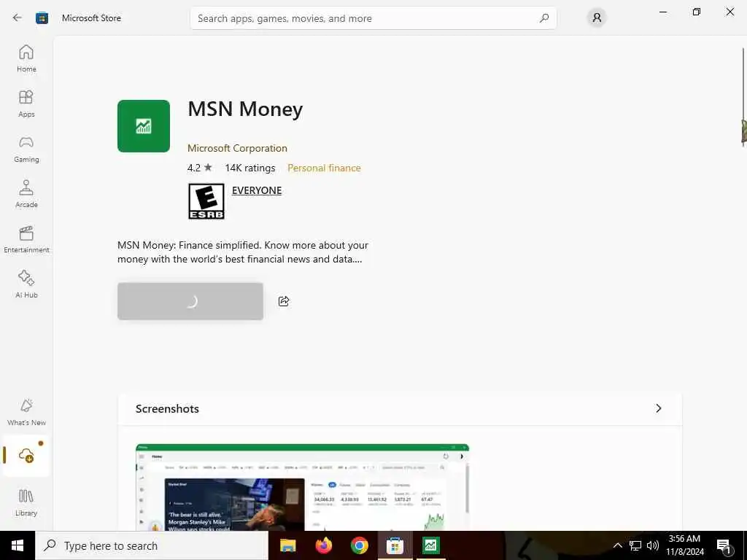Expand the Screenshots section chevron
Viewport: 747px width, 560px height.
[x=659, y=408]
